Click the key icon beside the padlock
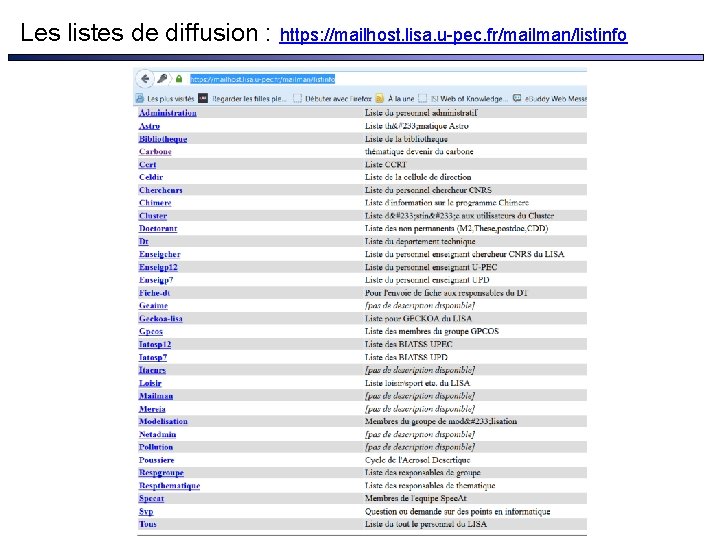This screenshot has width=720, height=540. 162,79
